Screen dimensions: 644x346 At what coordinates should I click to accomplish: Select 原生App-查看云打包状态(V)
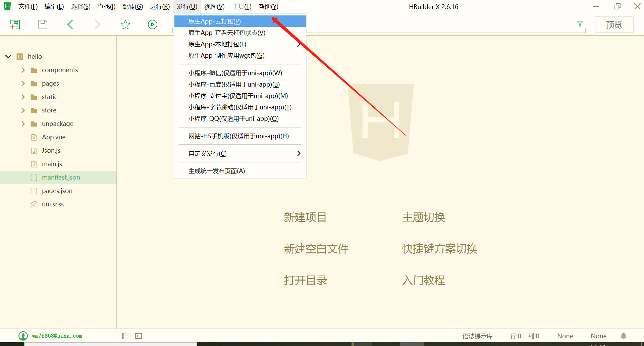pos(240,33)
